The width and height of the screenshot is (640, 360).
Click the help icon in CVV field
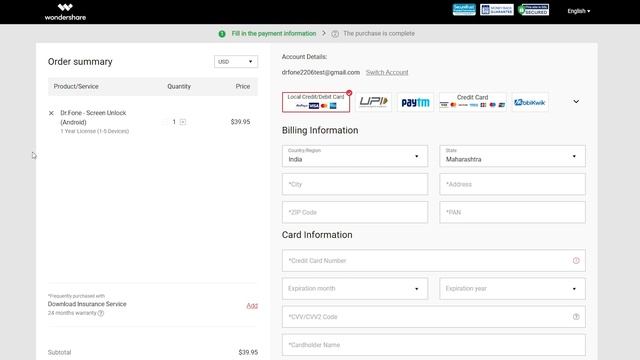[x=576, y=317]
